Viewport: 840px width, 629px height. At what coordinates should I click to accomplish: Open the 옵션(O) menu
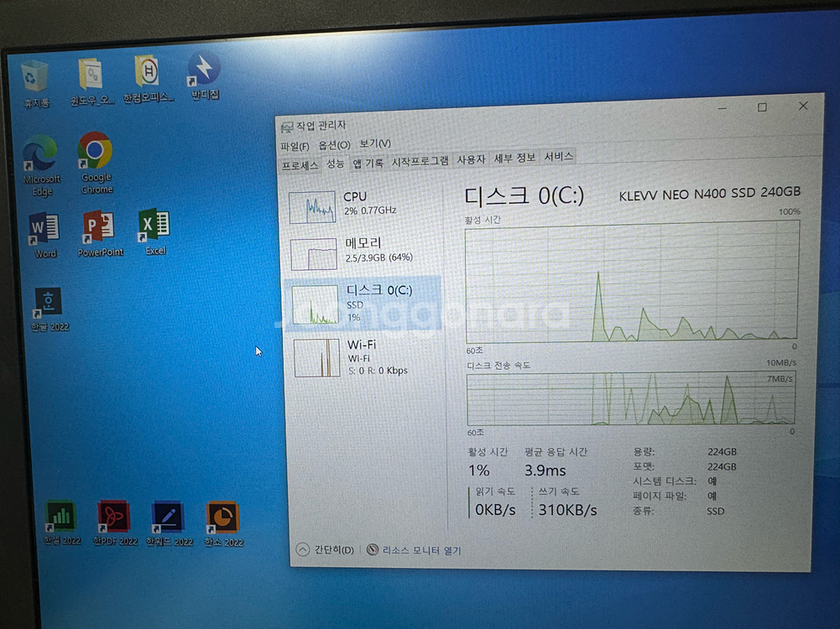[334, 144]
